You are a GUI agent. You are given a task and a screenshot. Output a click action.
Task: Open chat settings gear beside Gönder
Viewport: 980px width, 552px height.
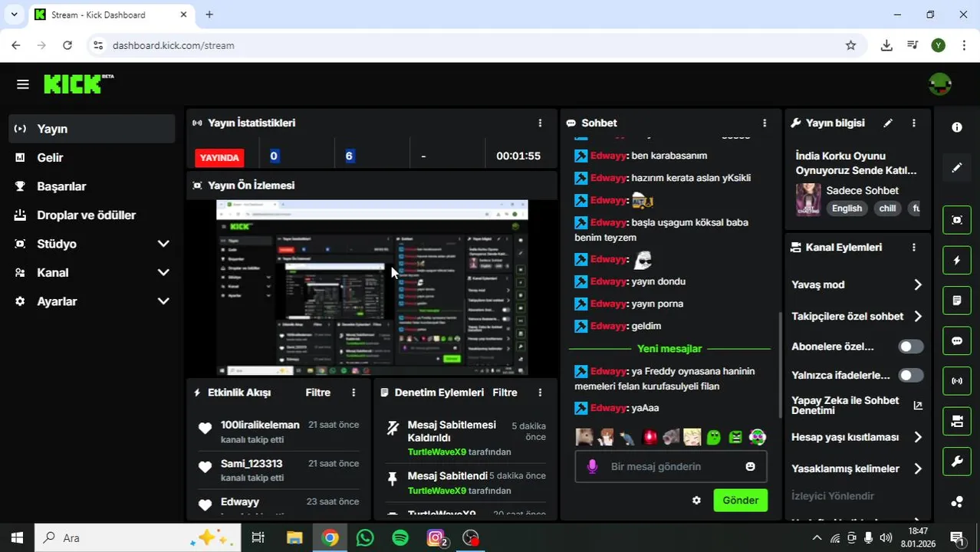pyautogui.click(x=696, y=501)
